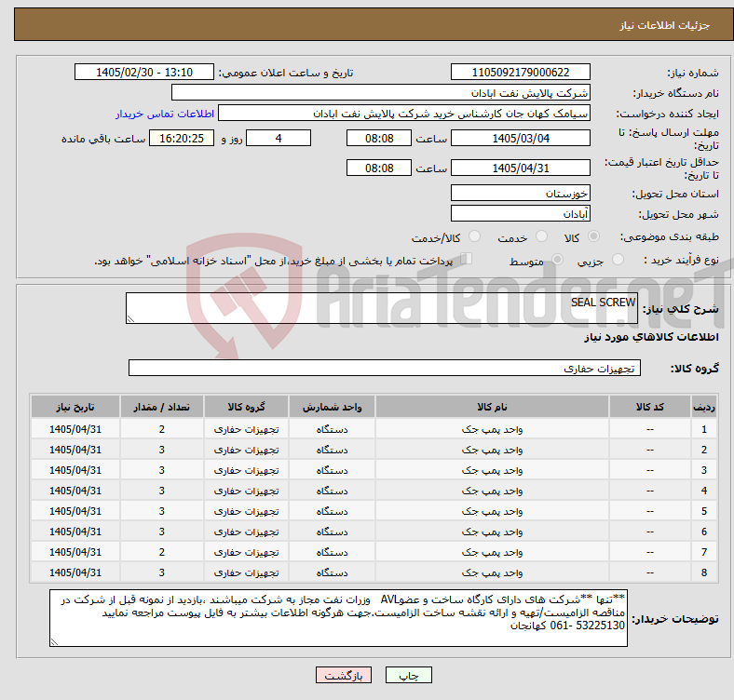Click row 1 item name واحد پمپ جک

(492, 429)
